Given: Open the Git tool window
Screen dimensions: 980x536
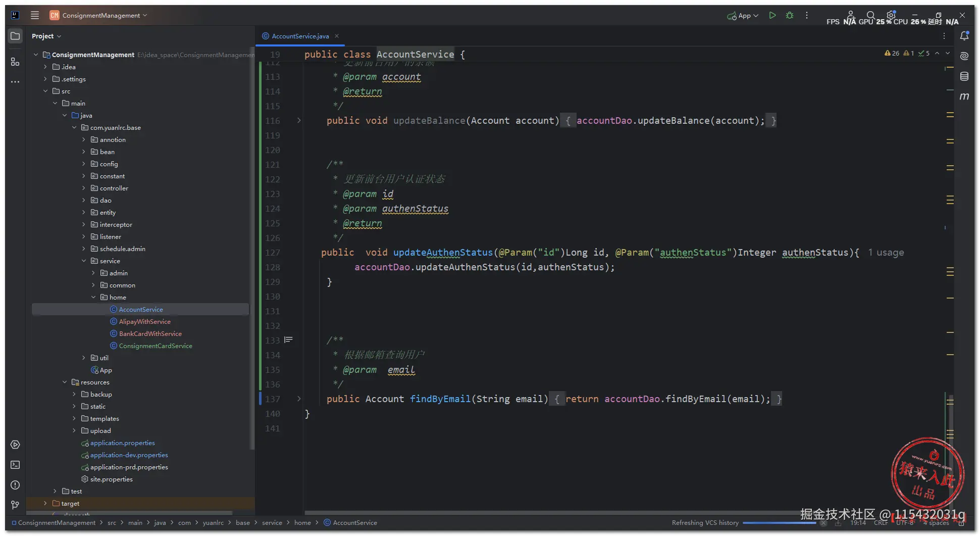Looking at the screenshot, I should (15, 505).
